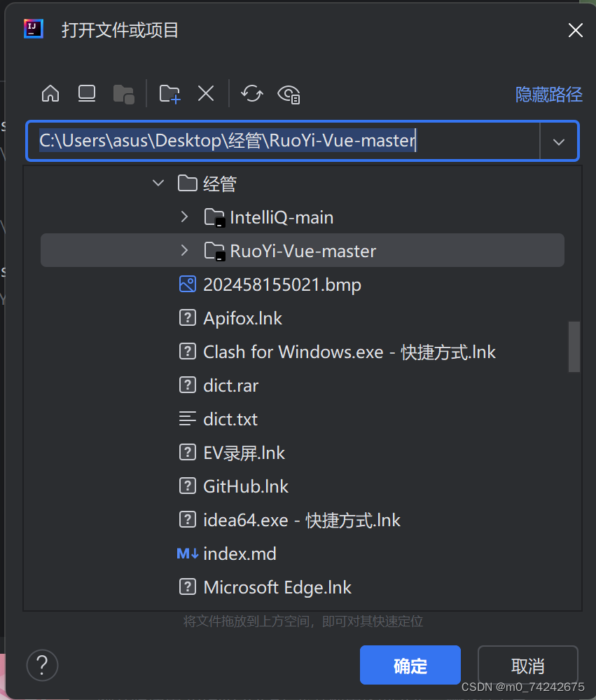596x700 pixels.
Task: Focus the path input field
Action: click(283, 141)
